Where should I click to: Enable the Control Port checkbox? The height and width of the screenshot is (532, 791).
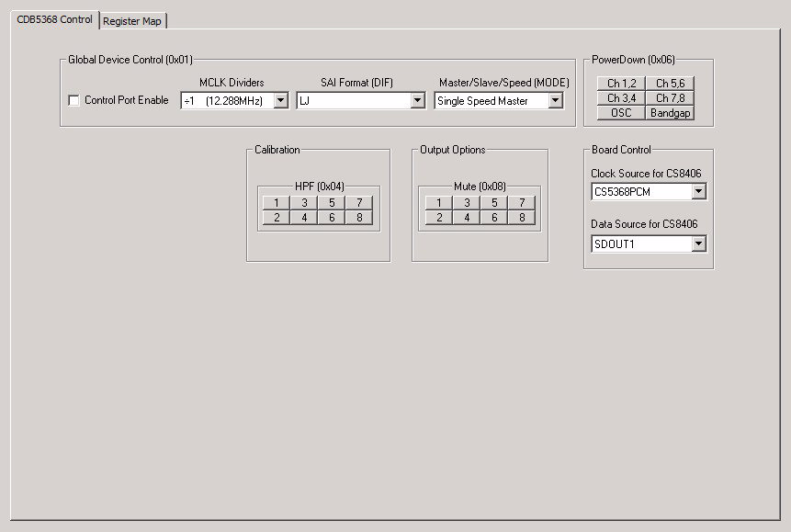tap(73, 101)
